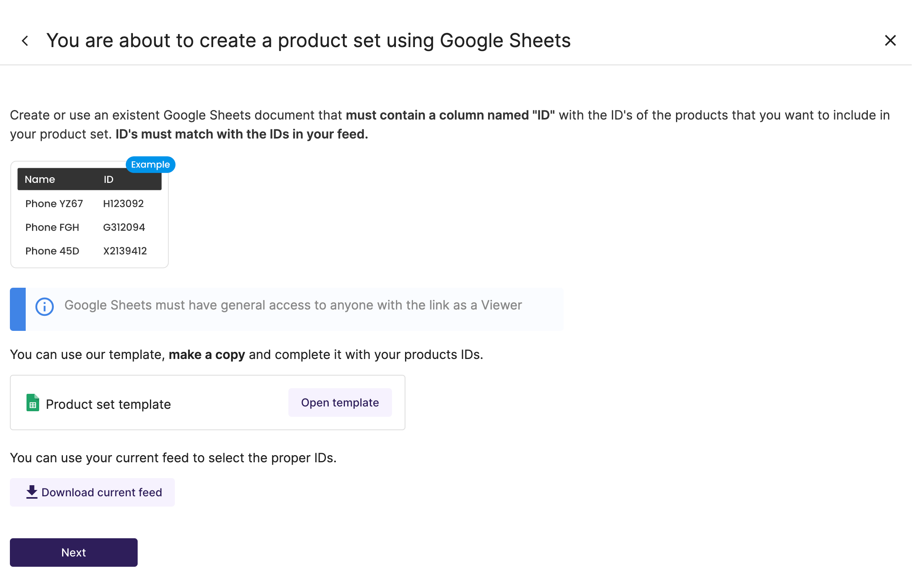The image size is (924, 581).
Task: Download current feed
Action: tap(92, 492)
